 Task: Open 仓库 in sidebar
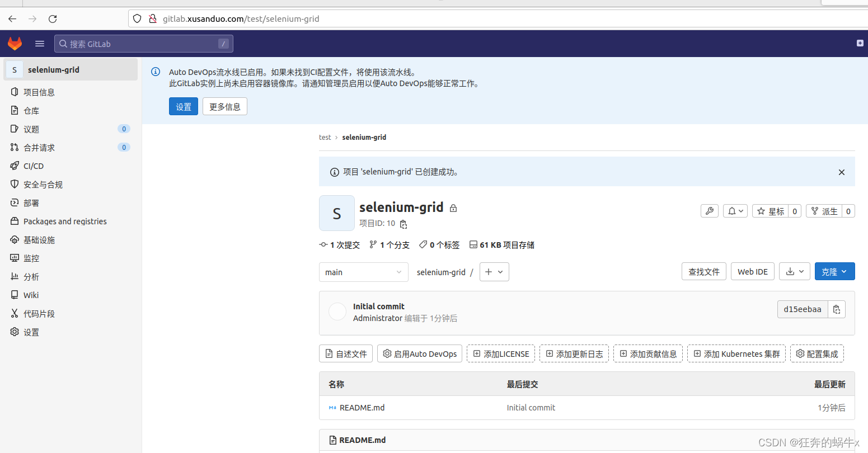(71, 111)
